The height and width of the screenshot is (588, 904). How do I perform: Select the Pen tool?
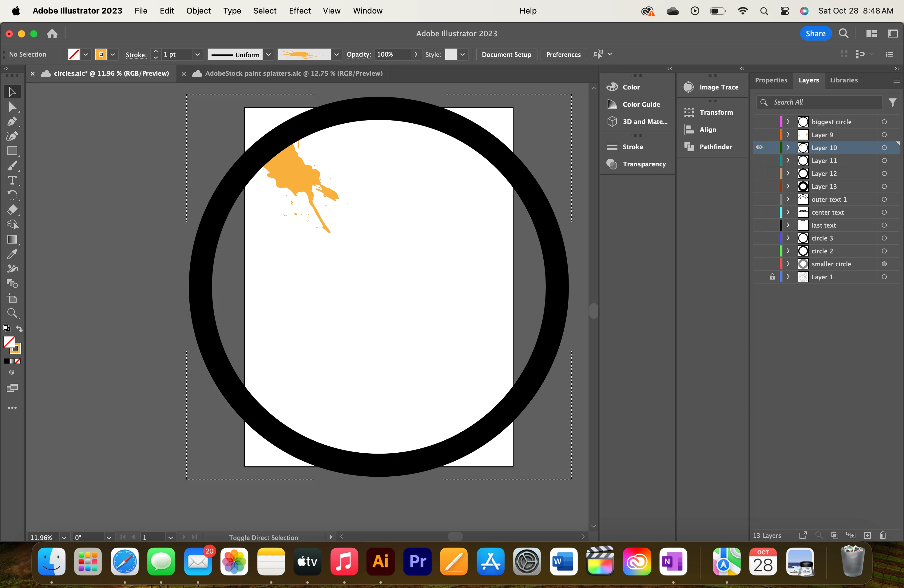click(12, 121)
